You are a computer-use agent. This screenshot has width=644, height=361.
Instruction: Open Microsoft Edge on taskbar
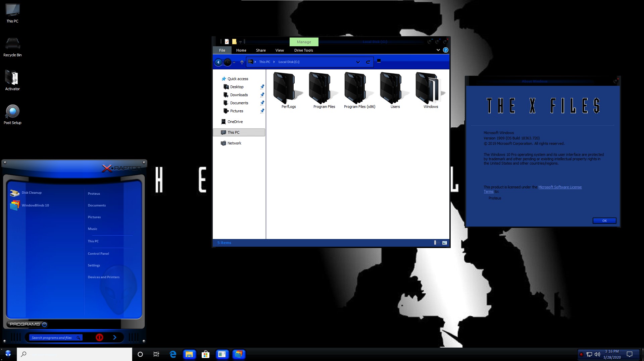173,354
